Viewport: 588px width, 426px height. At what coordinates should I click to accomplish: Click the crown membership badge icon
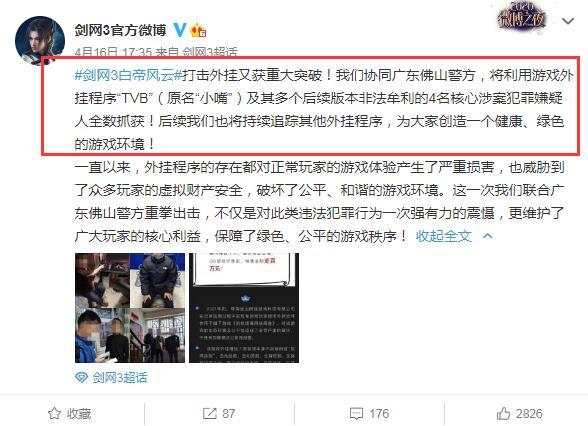[x=198, y=30]
